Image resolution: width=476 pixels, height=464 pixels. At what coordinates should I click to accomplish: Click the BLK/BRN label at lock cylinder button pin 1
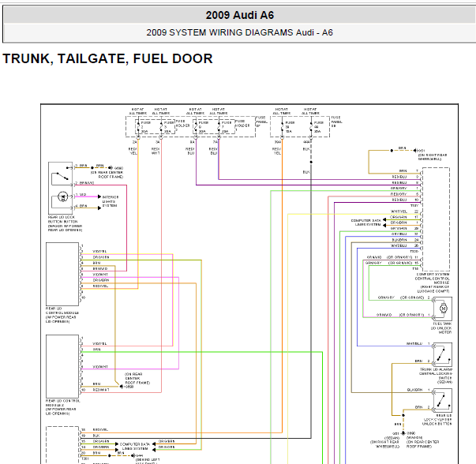[x=414, y=390]
